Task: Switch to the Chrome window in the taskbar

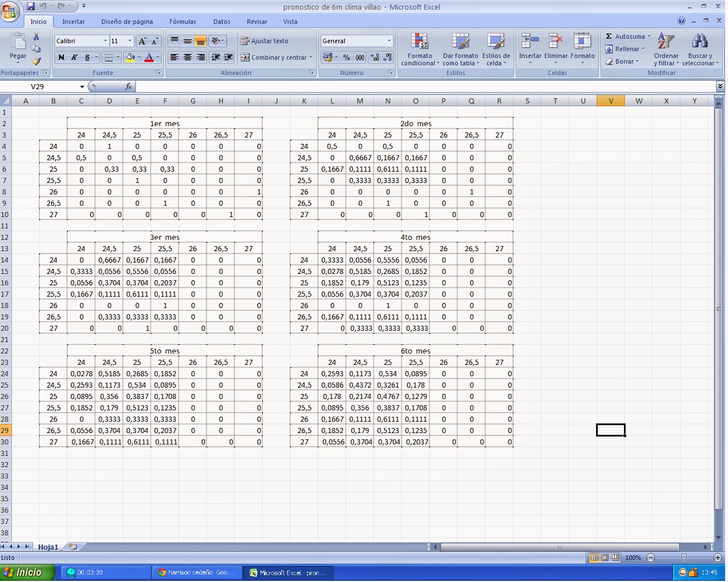Action: (x=197, y=572)
